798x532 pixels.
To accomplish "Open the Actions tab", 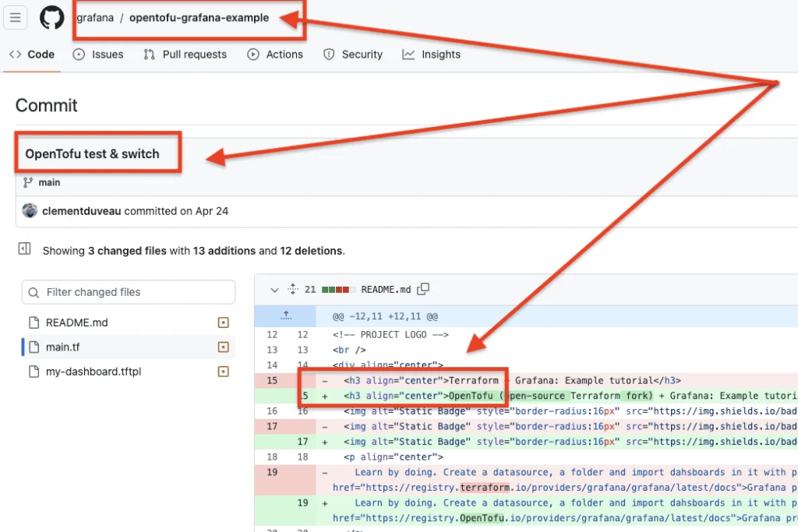I will coord(275,55).
